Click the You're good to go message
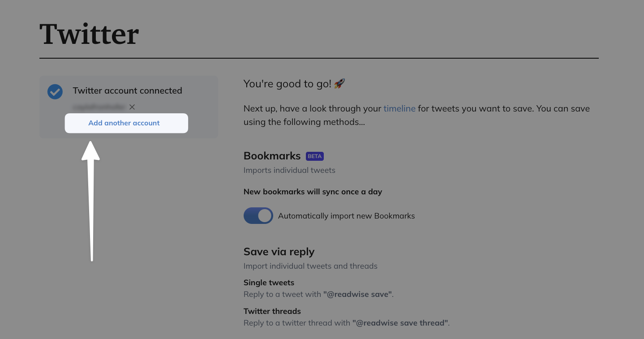 288,83
